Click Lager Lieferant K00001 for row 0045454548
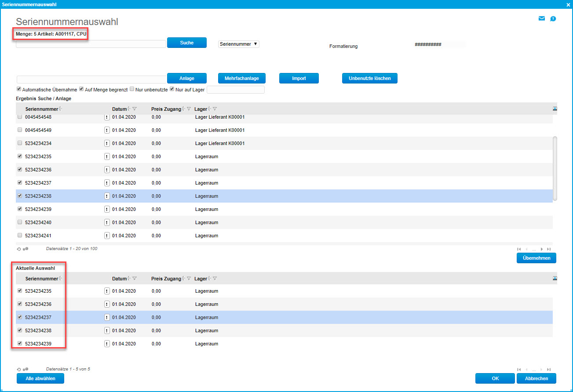This screenshot has width=573, height=392. pyautogui.click(x=220, y=117)
